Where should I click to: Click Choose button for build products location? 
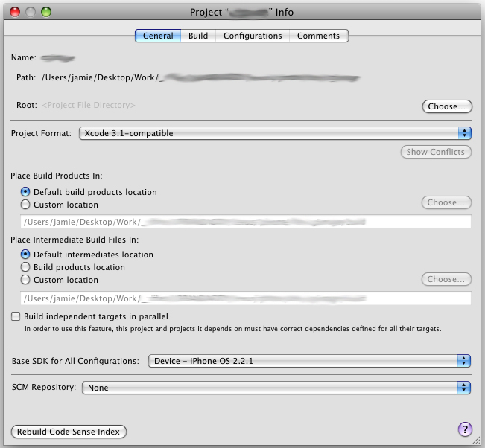[x=446, y=202]
